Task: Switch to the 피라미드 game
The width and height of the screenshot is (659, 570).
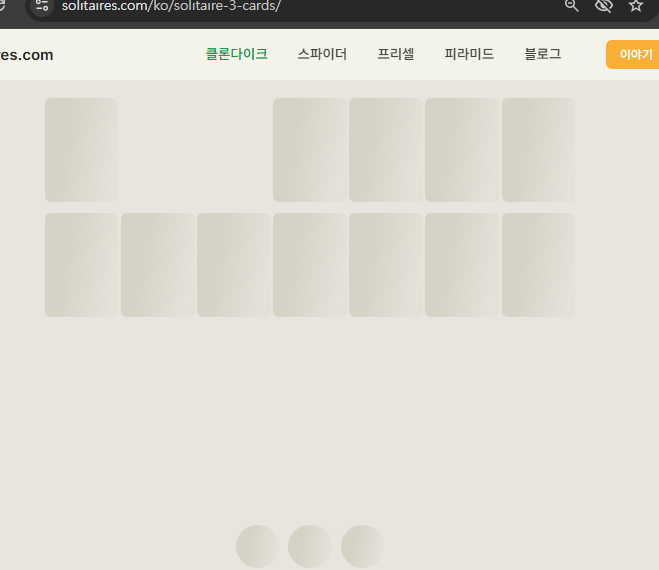Action: tap(469, 54)
